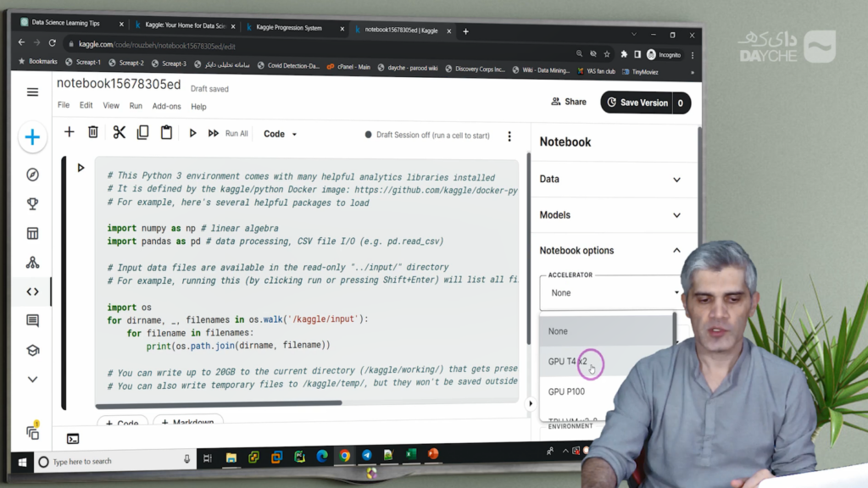Open the console terminal icon

(x=73, y=440)
